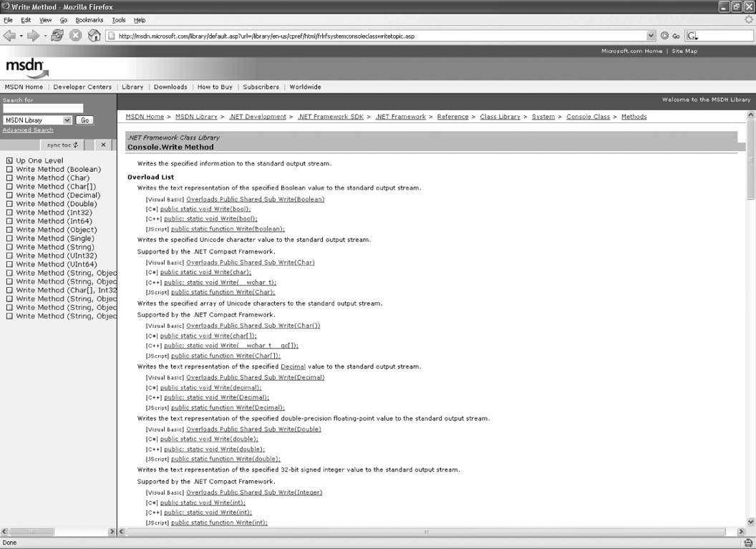Stop loading with the Stop icon
Screen dimensions: 756x549
coord(76,36)
